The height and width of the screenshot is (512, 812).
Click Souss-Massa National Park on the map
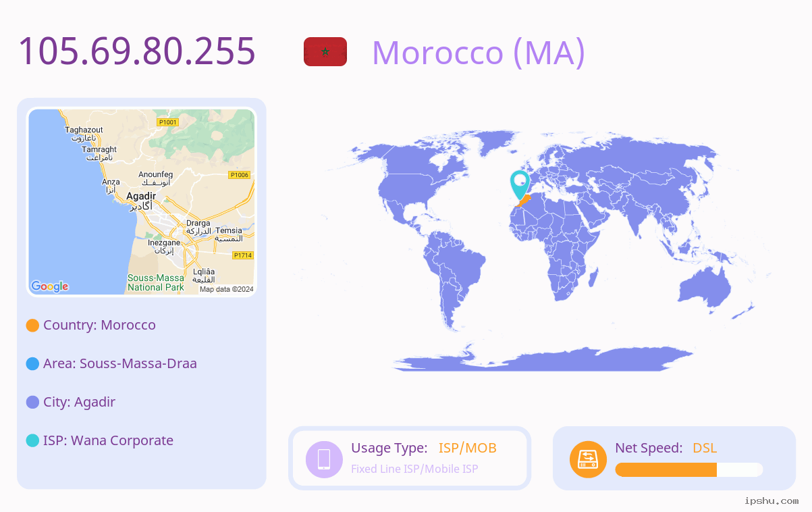156,282
